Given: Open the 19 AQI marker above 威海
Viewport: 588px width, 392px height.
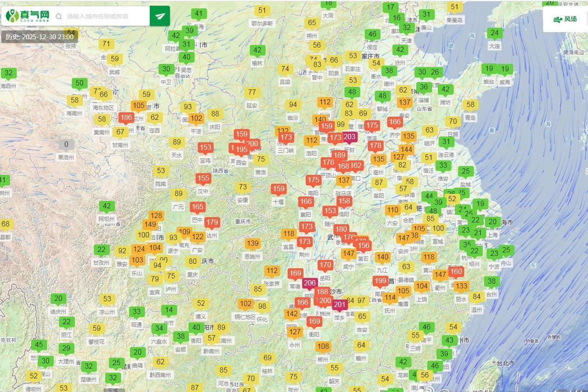Looking at the screenshot, I should 505,69.
